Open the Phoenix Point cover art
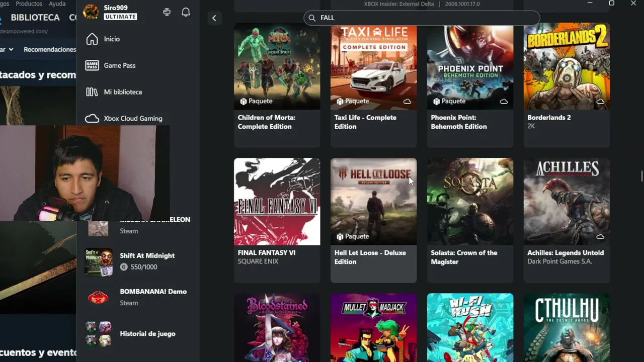644x362 pixels. point(470,66)
